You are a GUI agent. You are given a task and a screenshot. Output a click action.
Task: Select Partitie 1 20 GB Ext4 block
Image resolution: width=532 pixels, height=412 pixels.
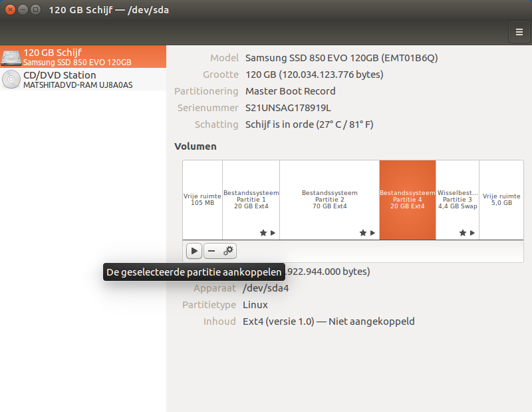pyautogui.click(x=251, y=199)
